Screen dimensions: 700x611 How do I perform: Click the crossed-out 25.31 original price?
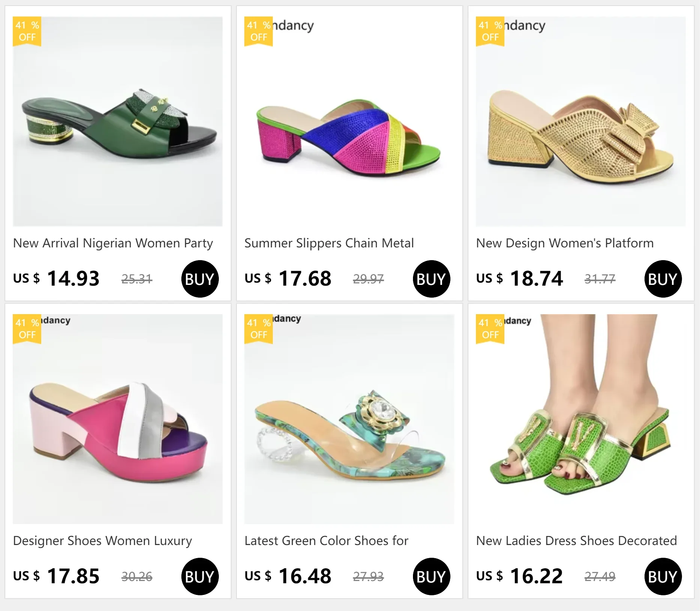[x=137, y=278]
